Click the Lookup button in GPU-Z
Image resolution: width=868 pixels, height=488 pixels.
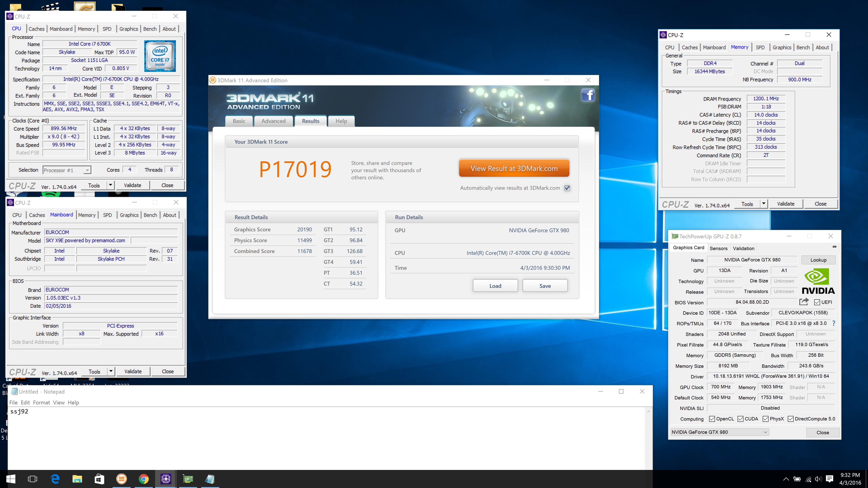pos(818,260)
